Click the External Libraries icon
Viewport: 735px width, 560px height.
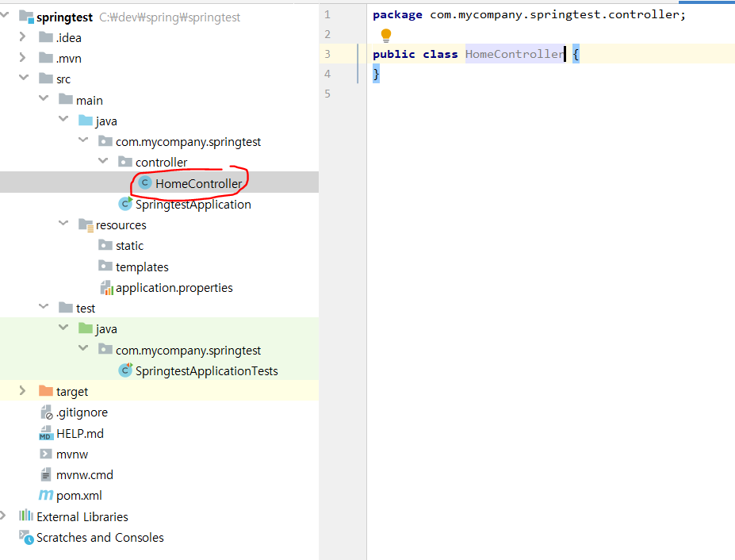tap(26, 516)
